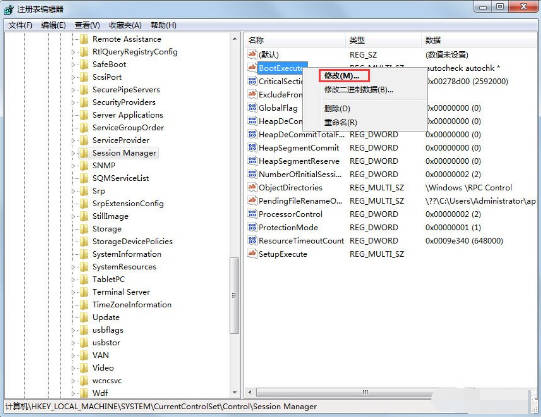The width and height of the screenshot is (541, 417).
Task: Click the Terminal Server folder icon
Action: point(84,292)
